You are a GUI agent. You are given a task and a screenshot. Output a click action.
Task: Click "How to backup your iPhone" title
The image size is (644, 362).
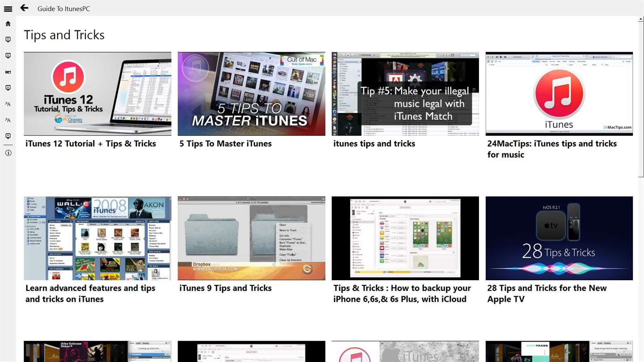point(402,294)
